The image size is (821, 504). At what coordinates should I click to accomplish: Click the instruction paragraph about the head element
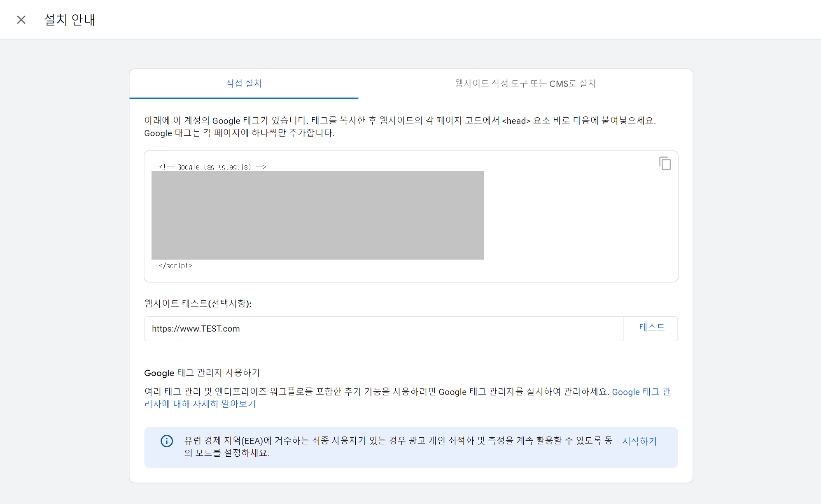(400, 127)
